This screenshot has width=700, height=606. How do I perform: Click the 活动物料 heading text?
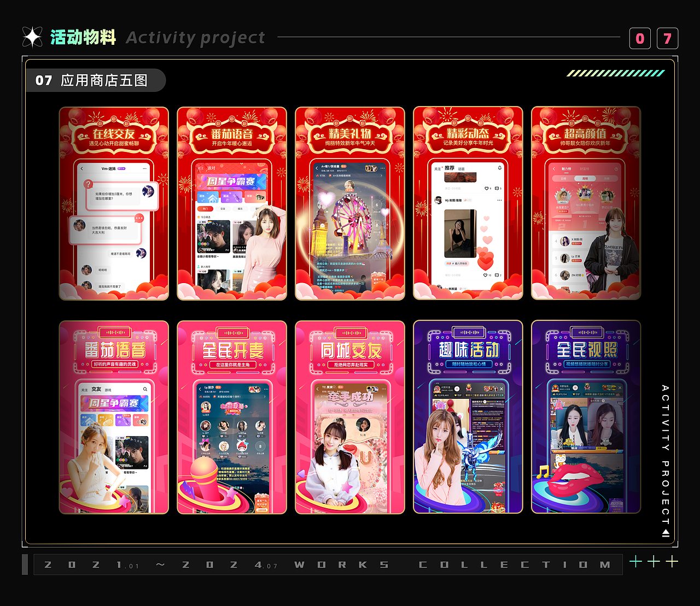(x=83, y=37)
